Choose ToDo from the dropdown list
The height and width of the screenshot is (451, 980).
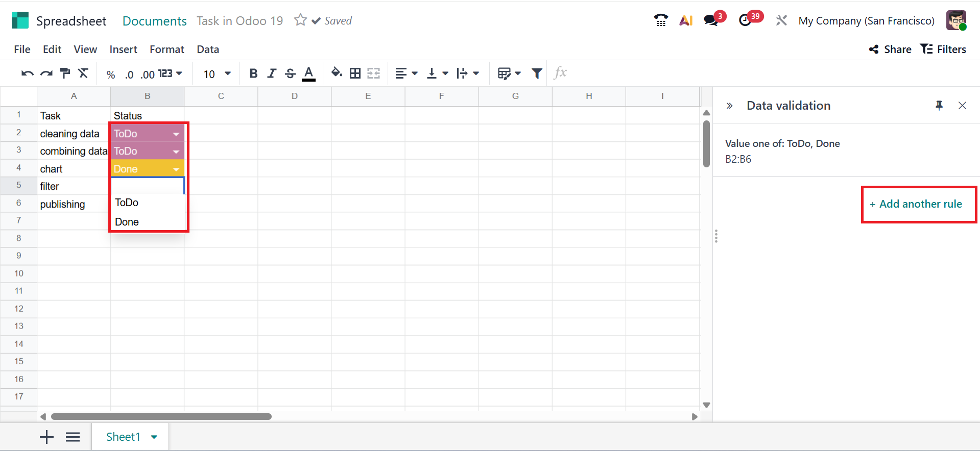coord(148,203)
